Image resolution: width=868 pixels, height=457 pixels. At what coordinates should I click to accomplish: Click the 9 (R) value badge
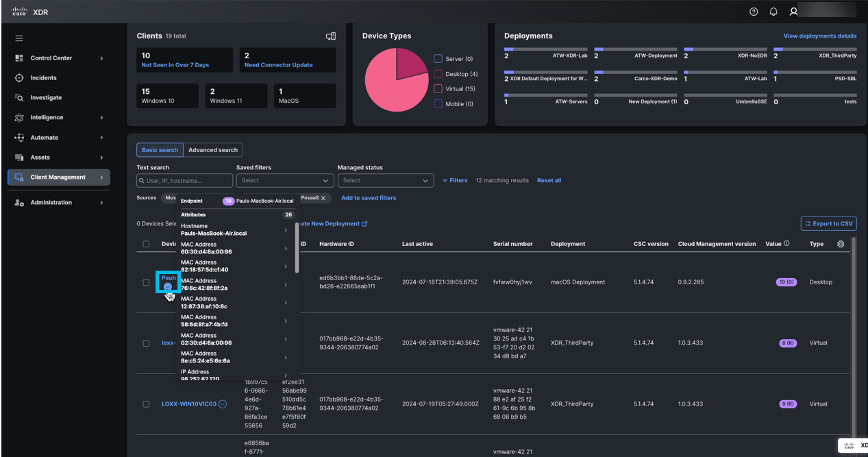(789, 404)
